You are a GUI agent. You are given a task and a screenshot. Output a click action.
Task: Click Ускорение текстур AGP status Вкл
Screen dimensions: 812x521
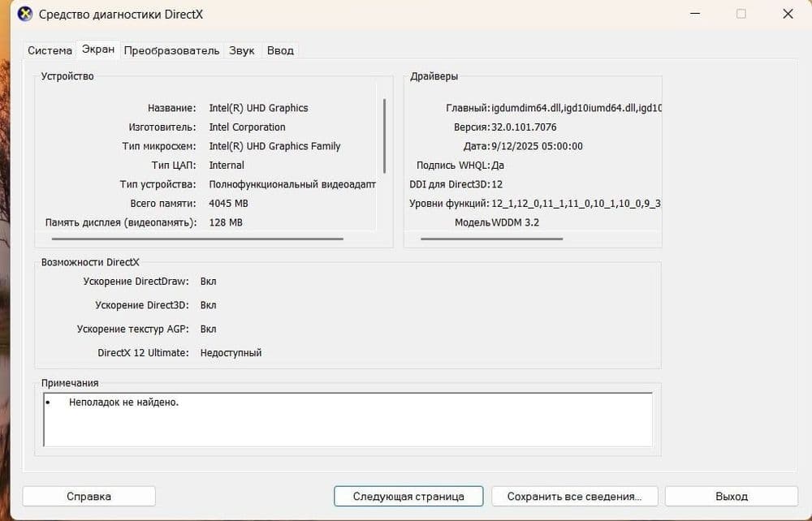coord(208,329)
